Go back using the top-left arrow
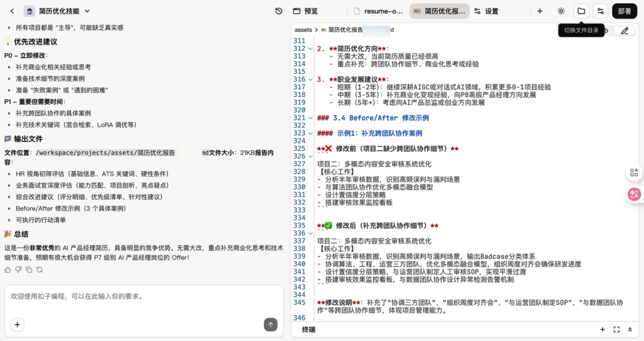This screenshot has height=341, width=644. pos(12,11)
